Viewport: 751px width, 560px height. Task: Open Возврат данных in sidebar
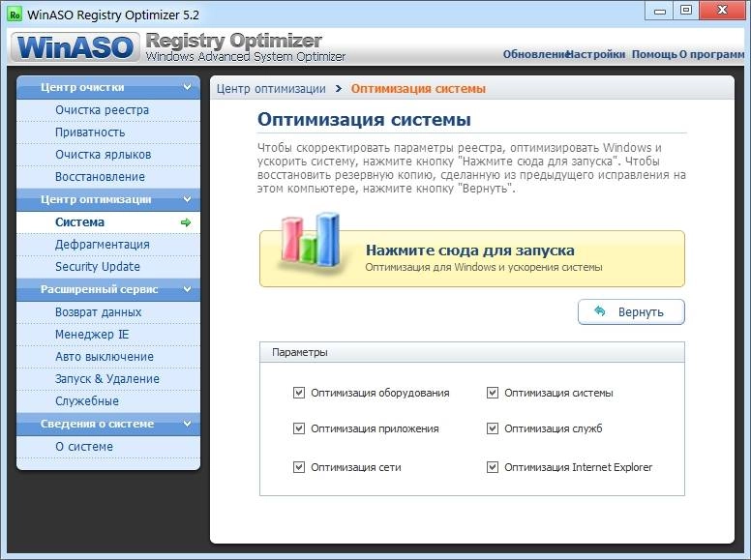(x=108, y=312)
